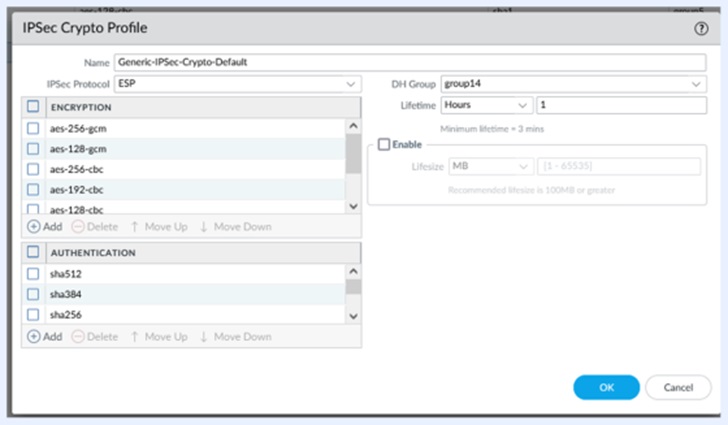The width and height of the screenshot is (728, 425).
Task: Click Move Down under Authentication list
Action: click(x=235, y=337)
